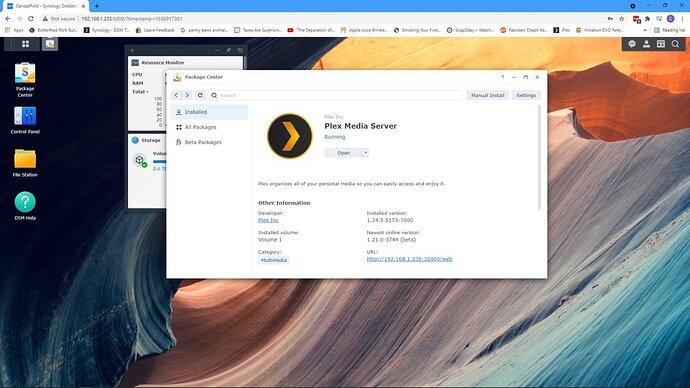690x388 pixels.
Task: Expand the Total dropdown in Resource Monitor
Action: pyautogui.click(x=140, y=92)
